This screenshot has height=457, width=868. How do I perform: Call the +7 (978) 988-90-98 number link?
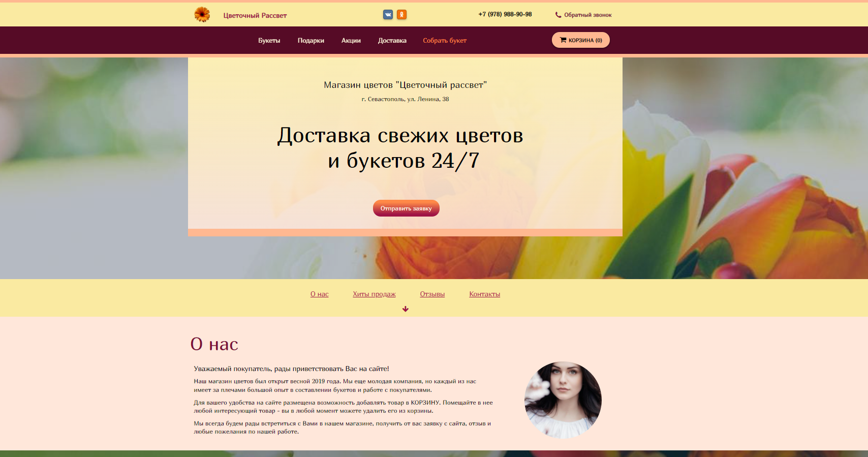505,14
